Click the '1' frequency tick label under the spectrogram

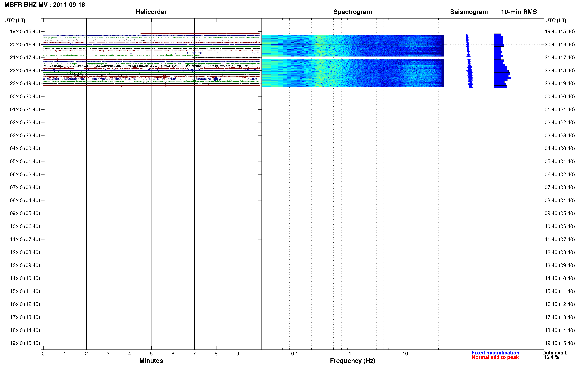click(x=350, y=354)
